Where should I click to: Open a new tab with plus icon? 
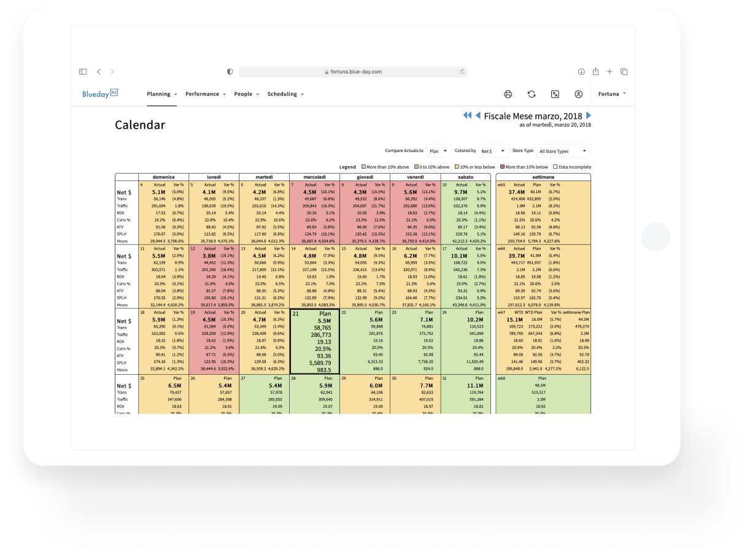coord(610,72)
